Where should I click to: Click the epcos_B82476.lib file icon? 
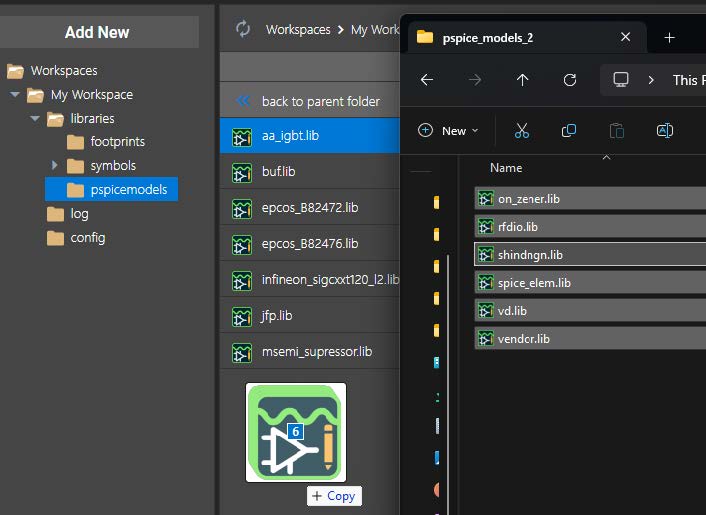click(x=242, y=245)
